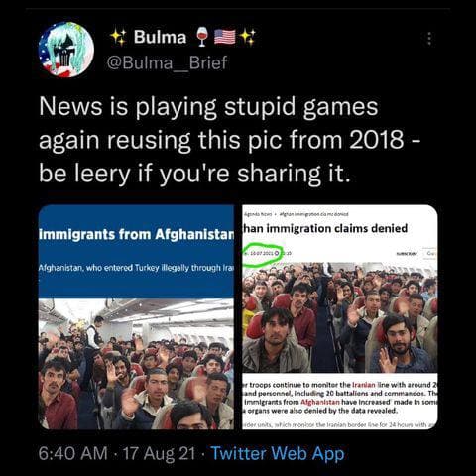Viewport: 476px width, 476px height.
Task: Click the 6:40 AM timestamp
Action: click(x=73, y=453)
